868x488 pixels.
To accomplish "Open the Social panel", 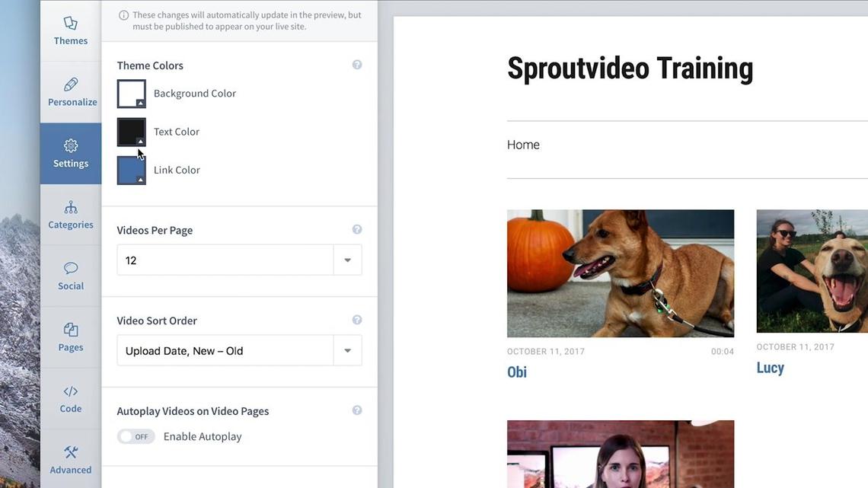I will pos(70,275).
